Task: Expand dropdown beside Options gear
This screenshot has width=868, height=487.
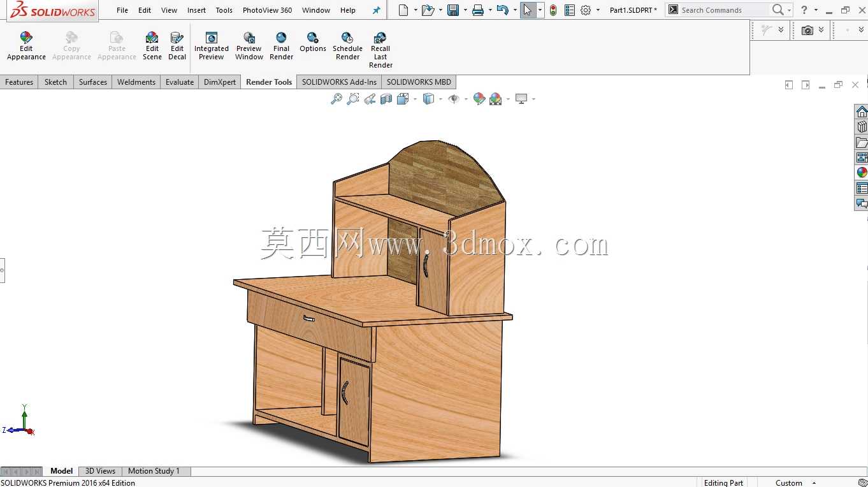Action: 598,10
